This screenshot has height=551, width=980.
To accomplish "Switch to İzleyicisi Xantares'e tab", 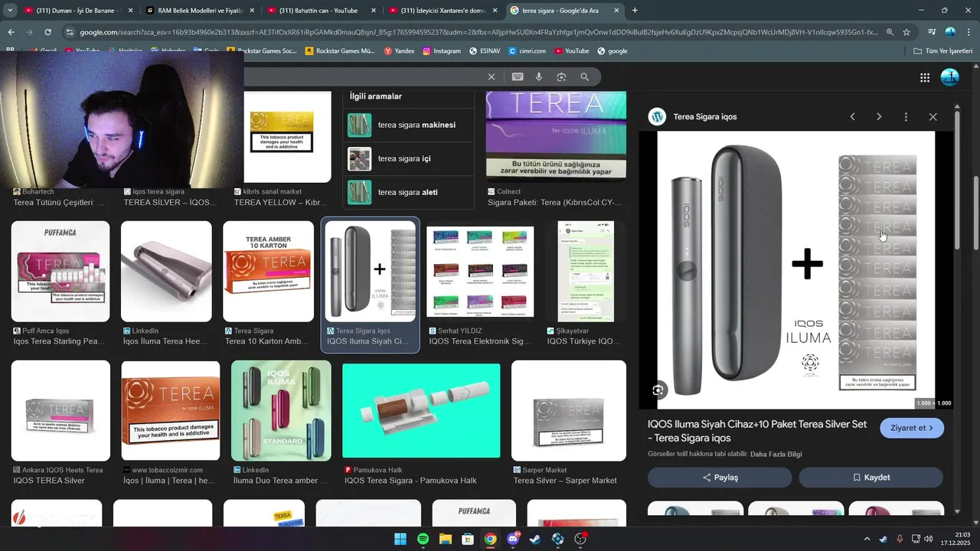I will point(443,11).
